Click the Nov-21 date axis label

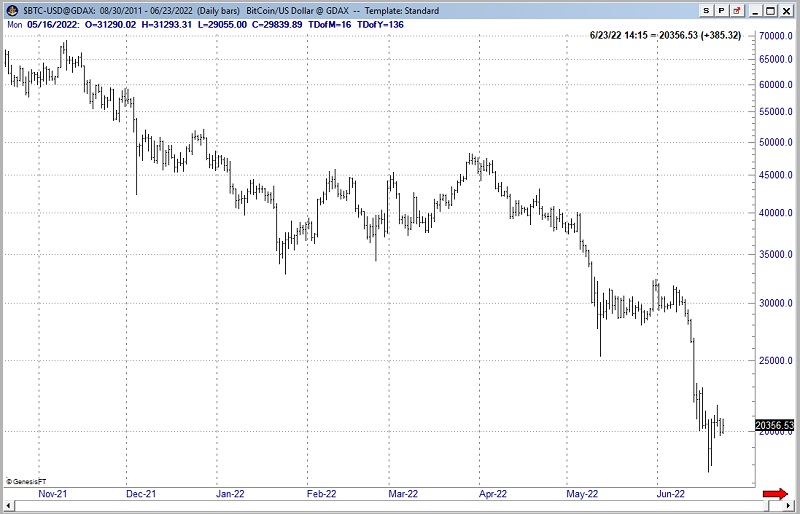[x=50, y=493]
